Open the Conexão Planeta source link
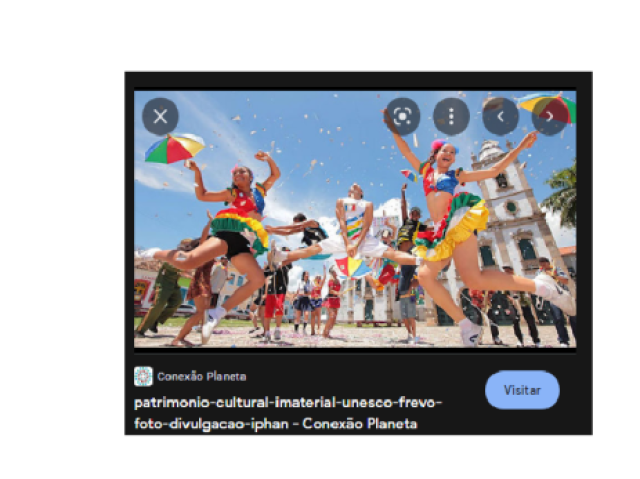This screenshot has width=640, height=479. [x=202, y=376]
